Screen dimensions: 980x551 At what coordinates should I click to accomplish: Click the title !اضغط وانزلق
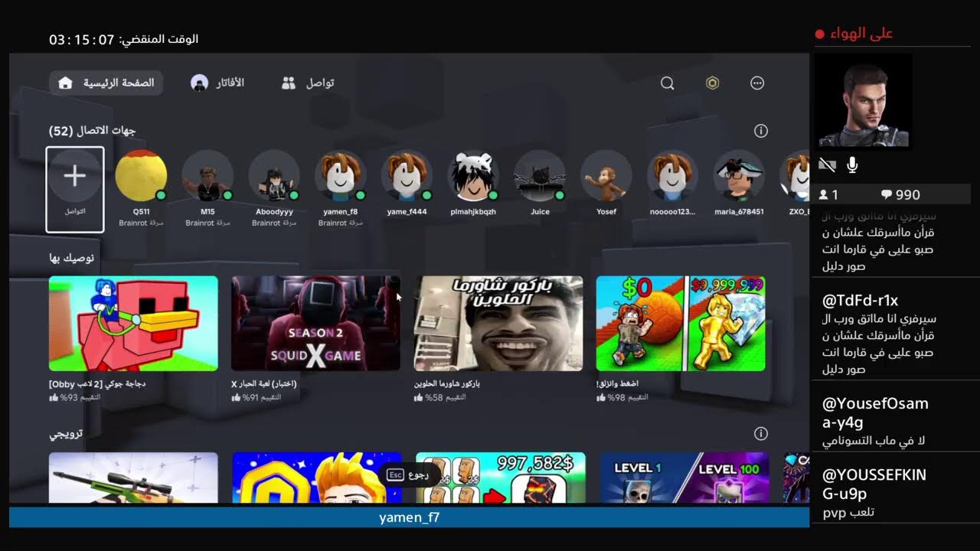tap(617, 383)
